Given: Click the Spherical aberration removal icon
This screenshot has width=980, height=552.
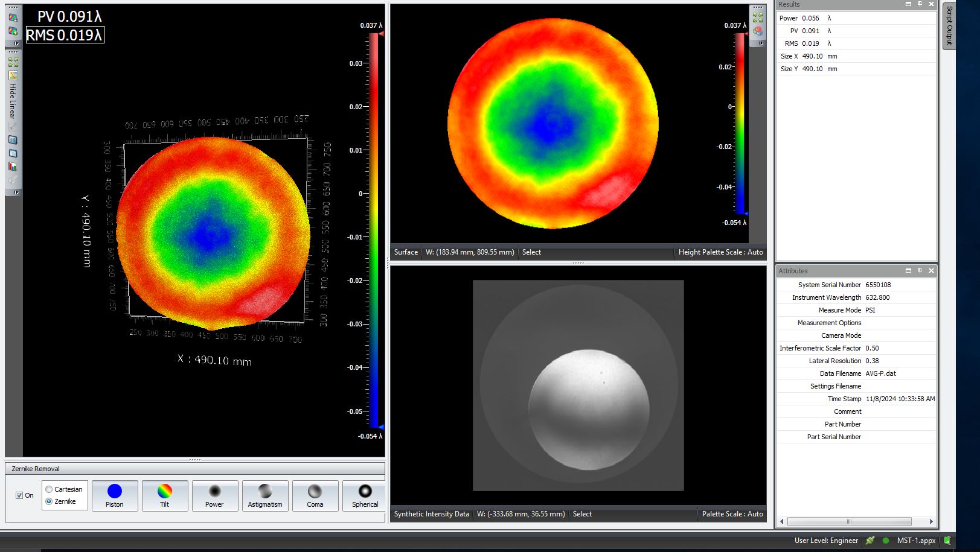Looking at the screenshot, I should click(x=365, y=495).
